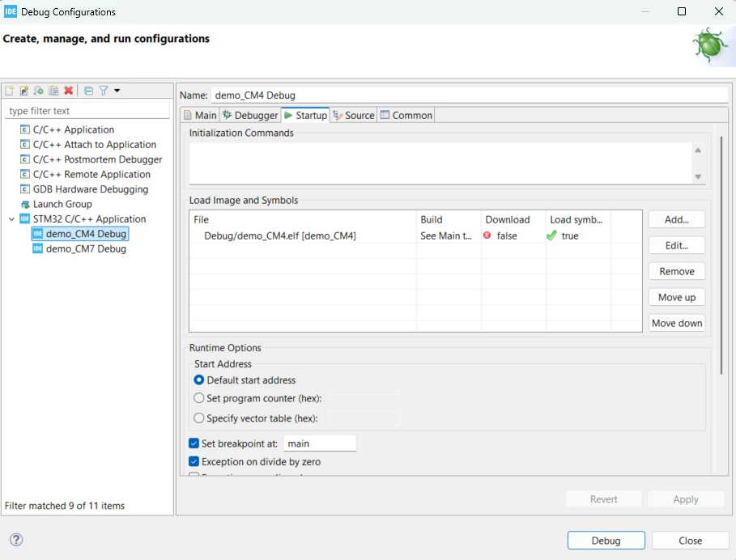Click New prototype configuration icon
Viewport: 736px width, 560px height.
click(x=24, y=91)
